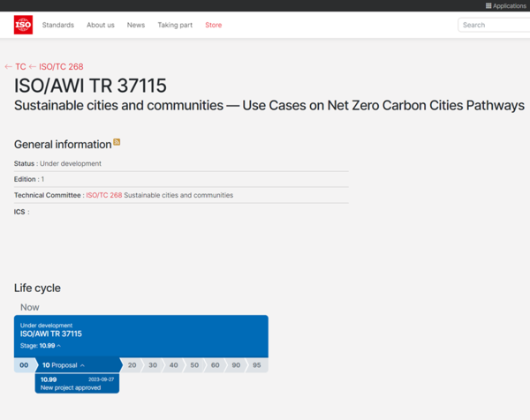
Task: Open ISO/TC 268 Technical Committee link
Action: pos(103,195)
